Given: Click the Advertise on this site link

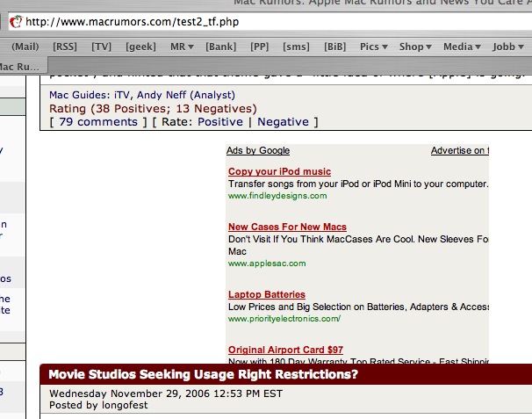Looking at the screenshot, I should 460,150.
